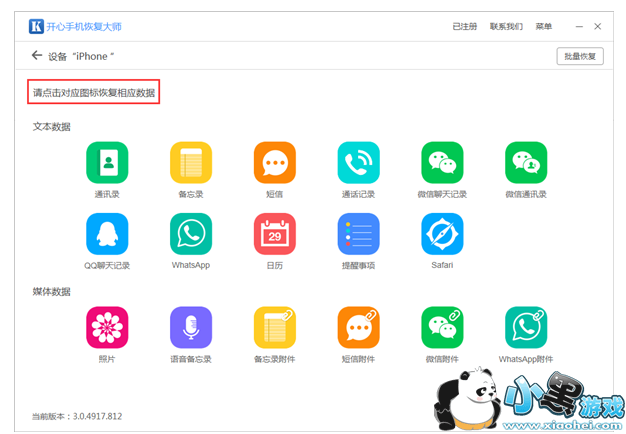Open the WhatsApp附件 attachments icon

click(526, 327)
